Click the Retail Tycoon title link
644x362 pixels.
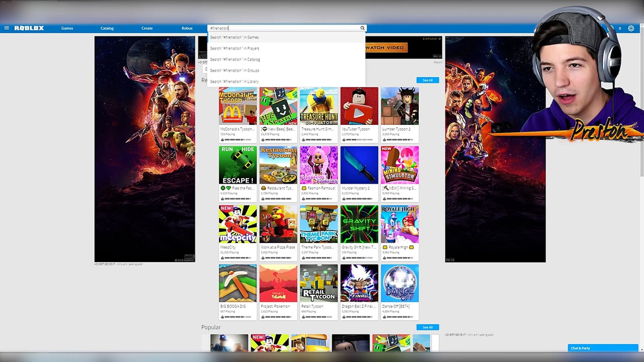(312, 306)
